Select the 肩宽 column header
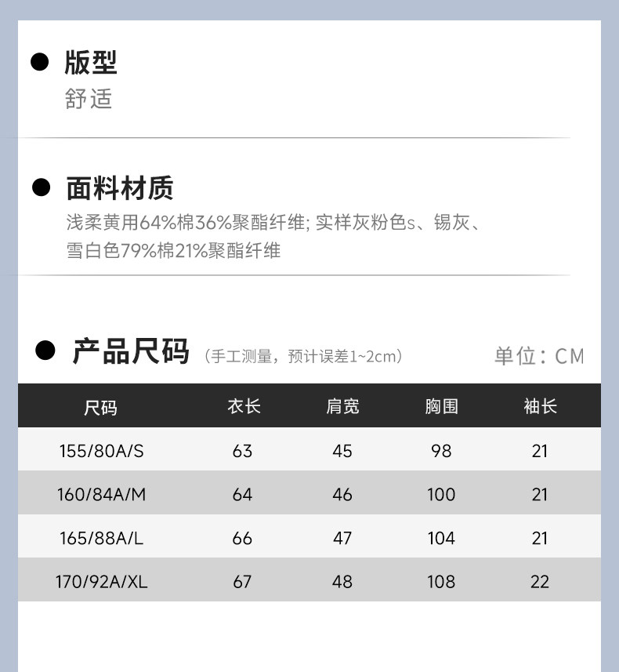 (342, 406)
